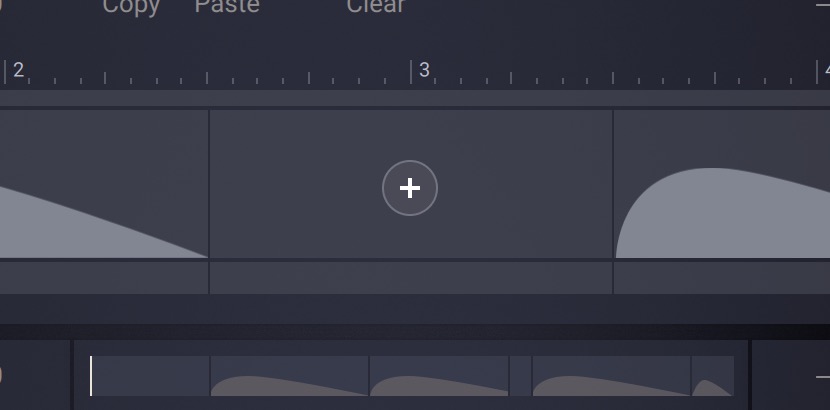Select the last small overview block
The width and height of the screenshot is (830, 410).
tap(713, 376)
